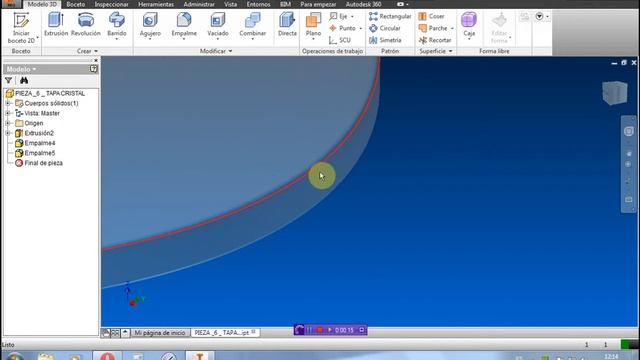The width and height of the screenshot is (640, 360).
Task: Click the navigation wheel icon on the nav bar
Action: [x=629, y=131]
